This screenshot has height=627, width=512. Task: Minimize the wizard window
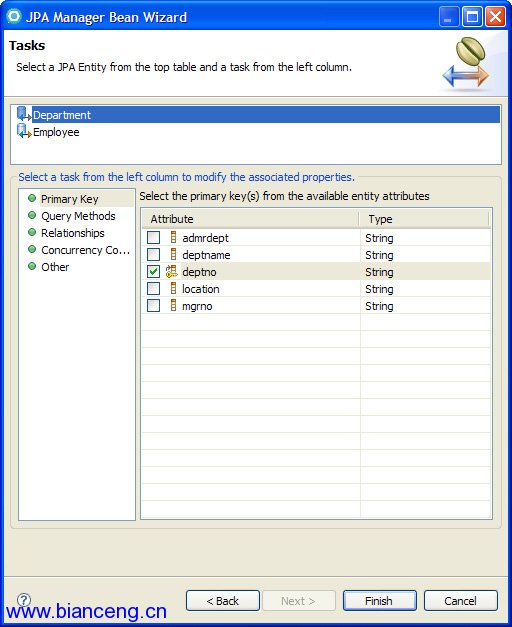coord(449,17)
